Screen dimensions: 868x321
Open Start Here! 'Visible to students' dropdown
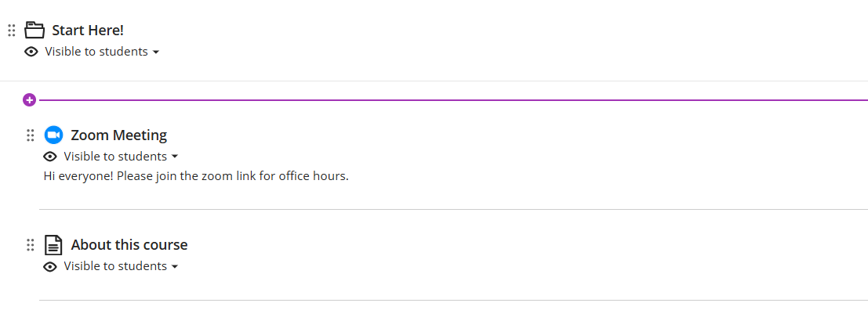click(96, 52)
